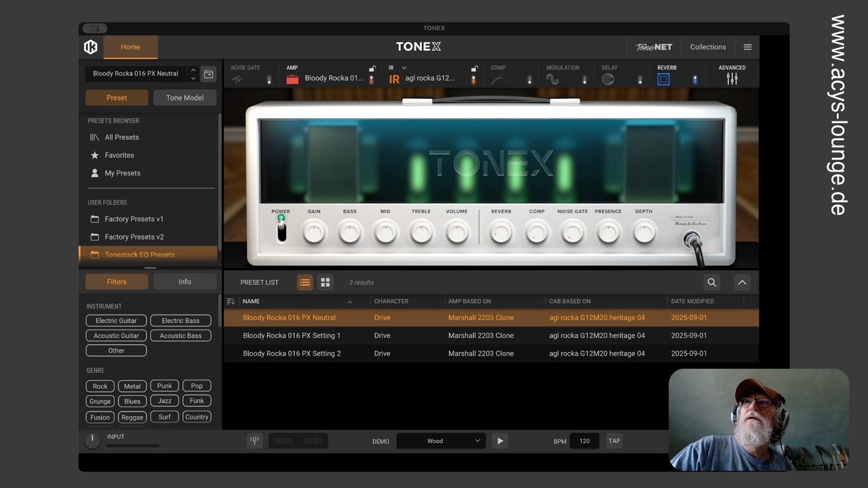Open the Demo Wood dropdown
Screen dimensions: 868x488
[441, 441]
